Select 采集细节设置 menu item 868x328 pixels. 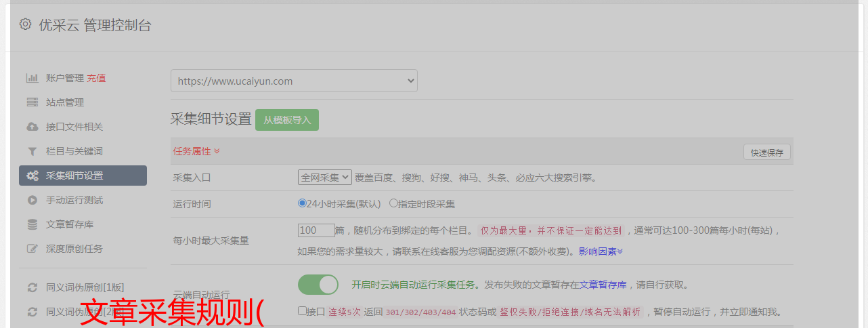[x=83, y=176]
